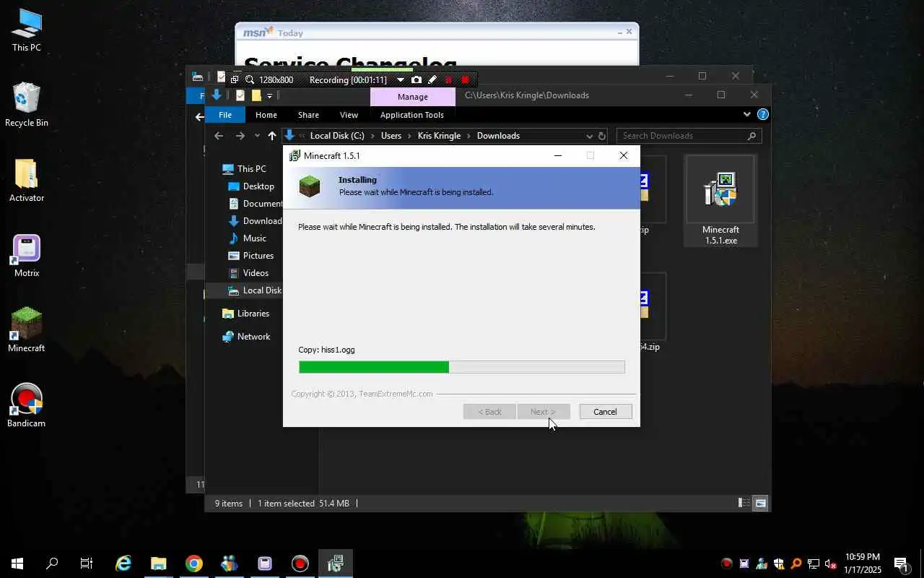Select the This PC desktop icon

pyautogui.click(x=27, y=30)
